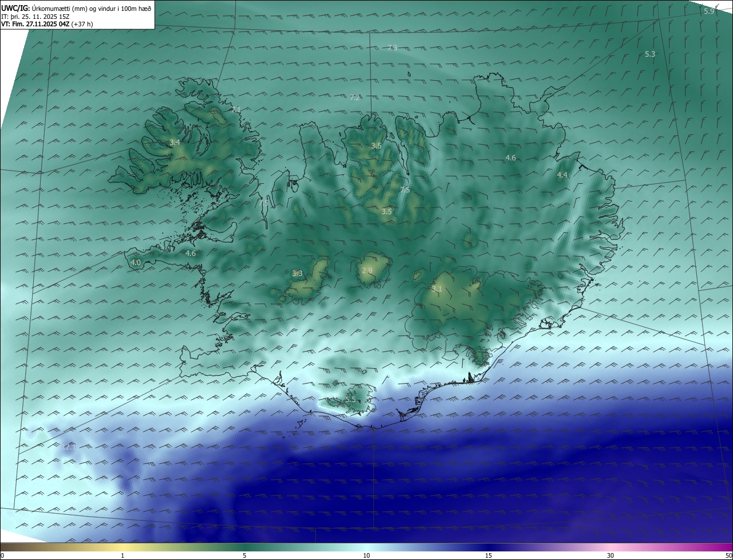Screen dimensions: 733x560
Task: Click the initial time line 'IT: þri. 25. 11. 2025 15Z'
Action: point(36,16)
